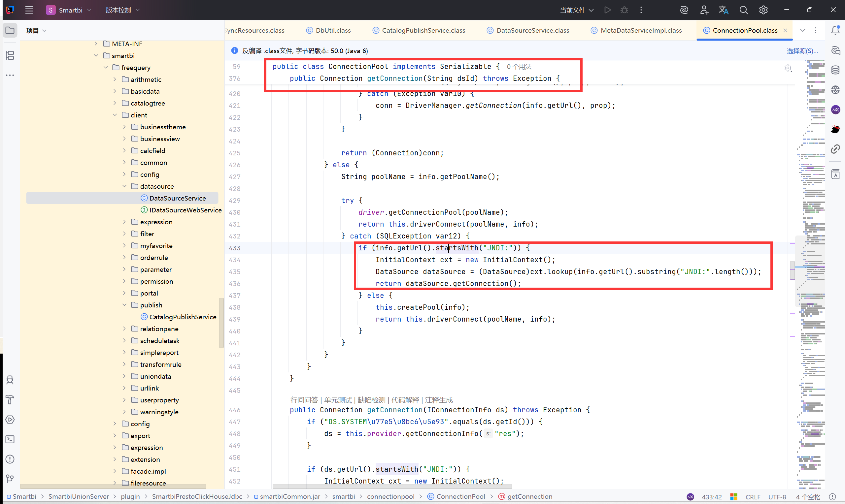This screenshot has width=845, height=504.
Task: Click the 选择源(S)... link
Action: tap(802, 51)
